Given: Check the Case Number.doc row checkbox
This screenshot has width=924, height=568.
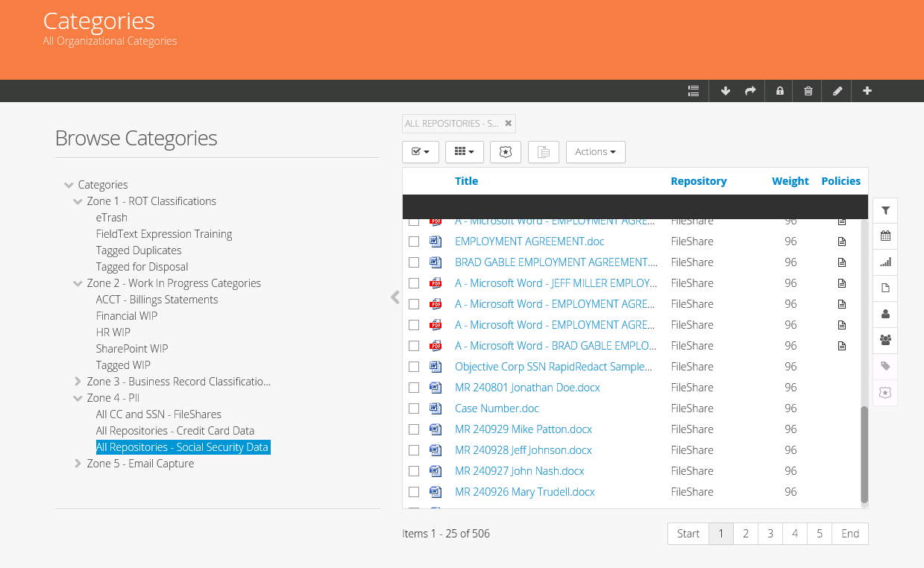Looking at the screenshot, I should pos(414,408).
